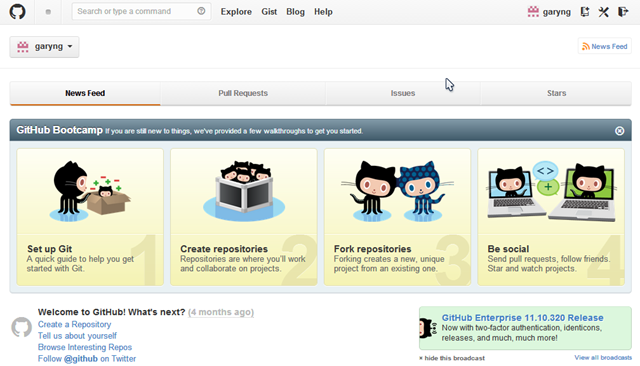Switch to the Issues tab
The width and height of the screenshot is (640, 366).
[403, 93]
